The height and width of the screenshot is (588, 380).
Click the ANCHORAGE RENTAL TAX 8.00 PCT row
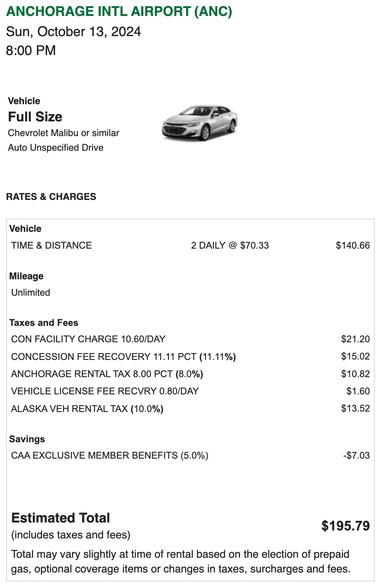click(x=107, y=374)
